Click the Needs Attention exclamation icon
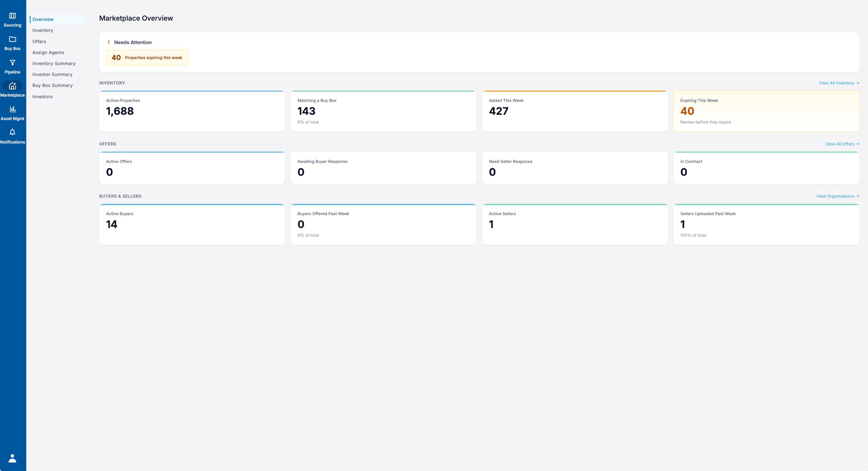The width and height of the screenshot is (868, 471). coord(108,43)
